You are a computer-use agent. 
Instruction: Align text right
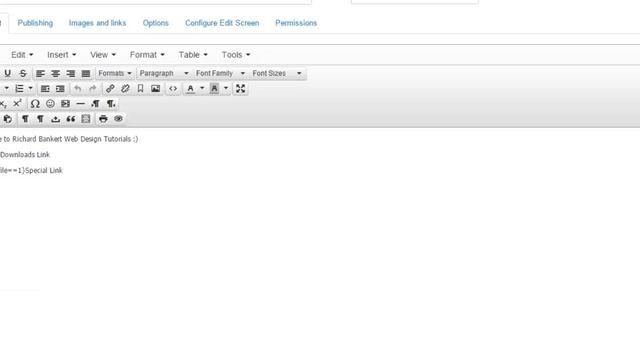coord(70,73)
